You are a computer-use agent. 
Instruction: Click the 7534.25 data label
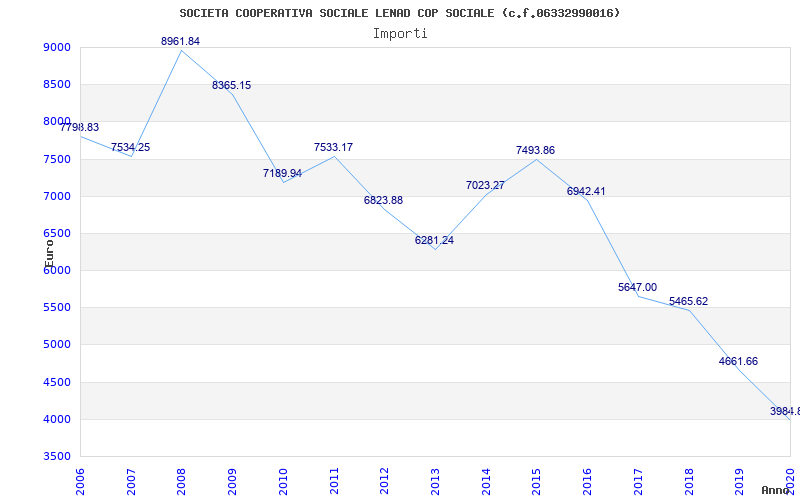131,147
